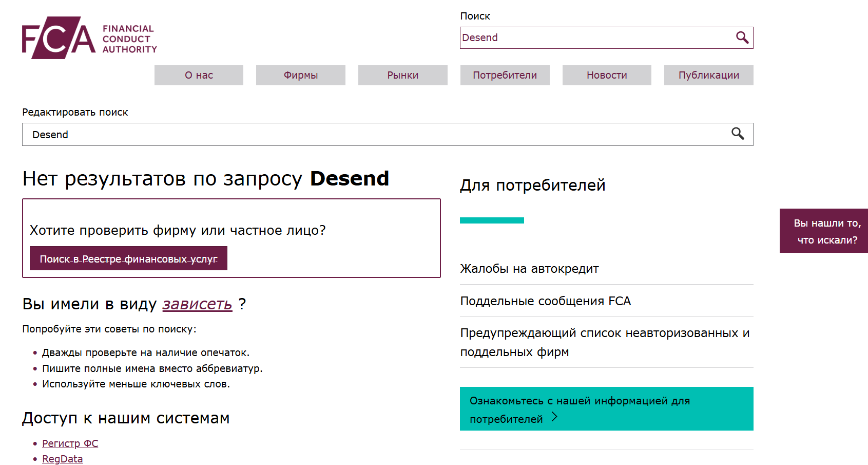The image size is (868, 465).
Task: Open the "Новости" menu
Action: [607, 75]
